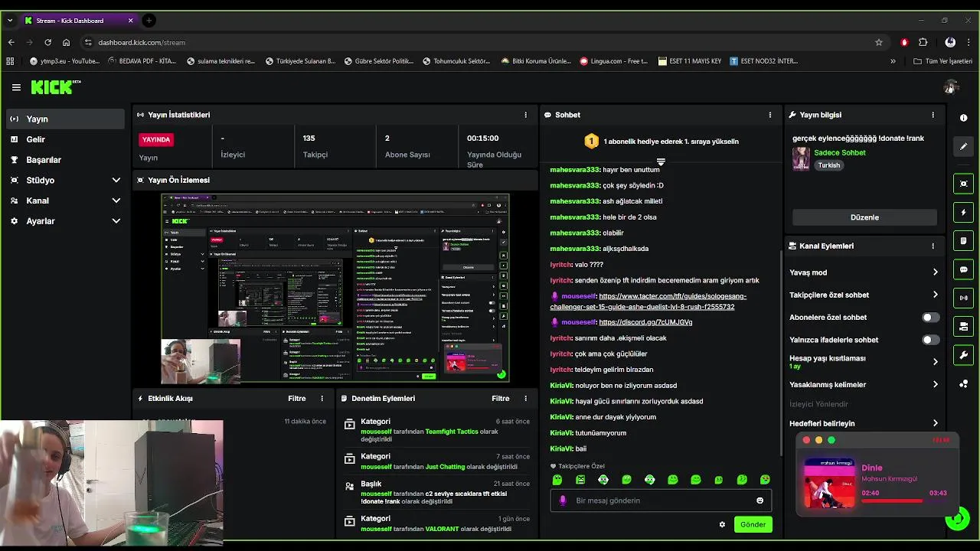Click the Teamfight Tactics category text
The image size is (980, 551).
[452, 432]
